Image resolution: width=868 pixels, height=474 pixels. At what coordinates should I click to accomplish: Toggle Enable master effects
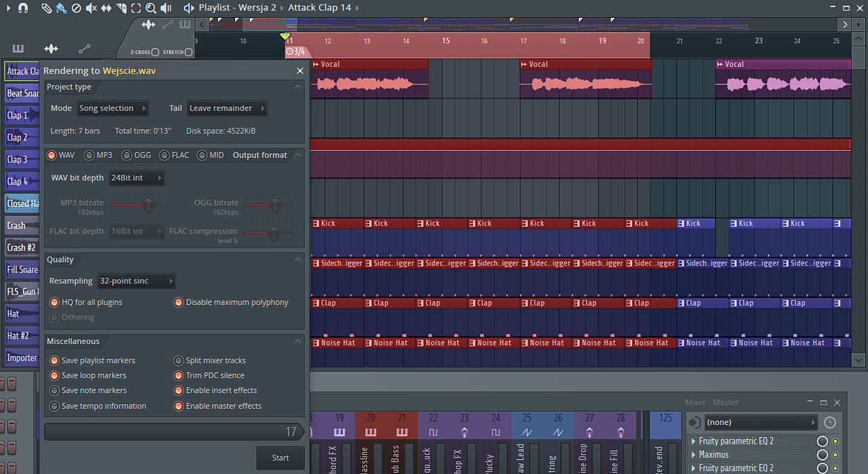[x=179, y=406]
